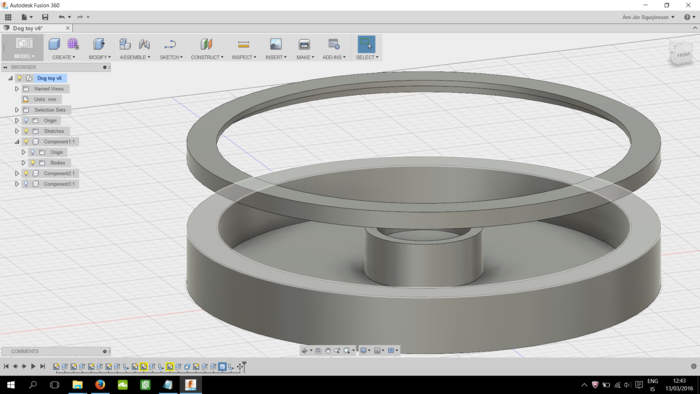700x394 pixels.
Task: Click the Bodies folder in Component1
Action: [58, 163]
